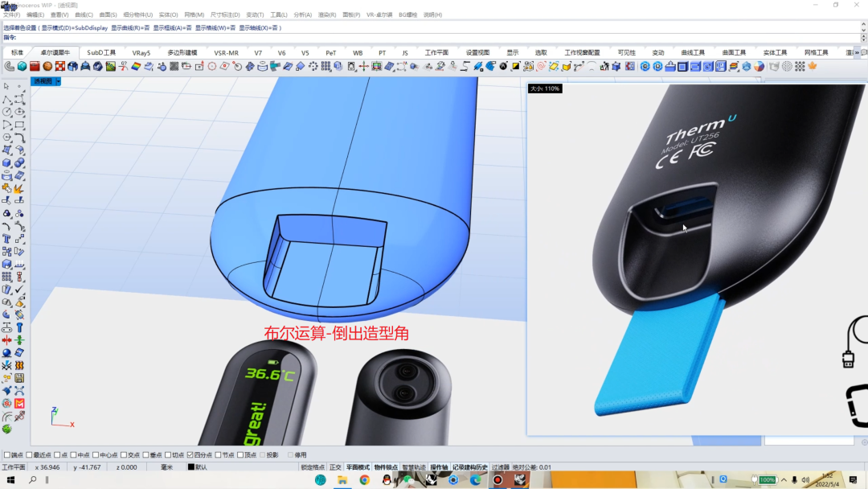Select the pointer arrow tool in left sidebar
Screen dimensions: 868x489
click(x=6, y=86)
